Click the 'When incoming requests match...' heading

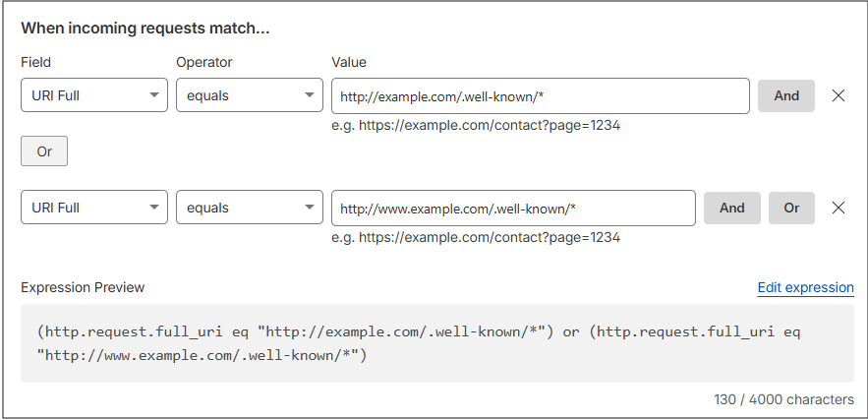(x=145, y=29)
